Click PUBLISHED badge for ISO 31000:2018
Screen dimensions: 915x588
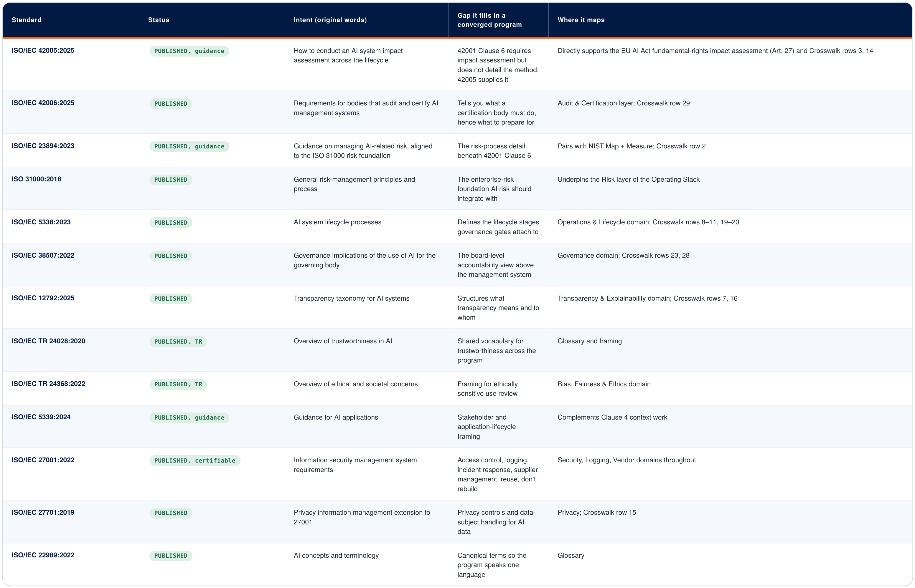coord(171,179)
